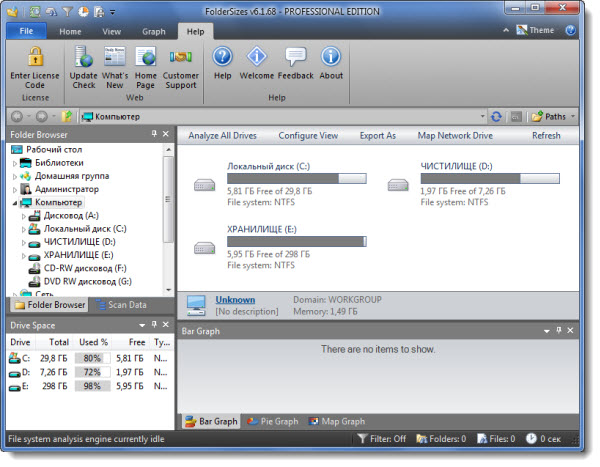Open What's New in the ribbon
Image resolution: width=600 pixels, height=467 pixels.
pos(114,58)
